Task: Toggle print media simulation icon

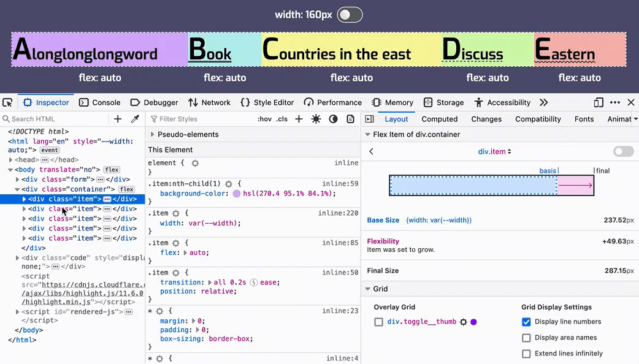Action: click(x=350, y=119)
